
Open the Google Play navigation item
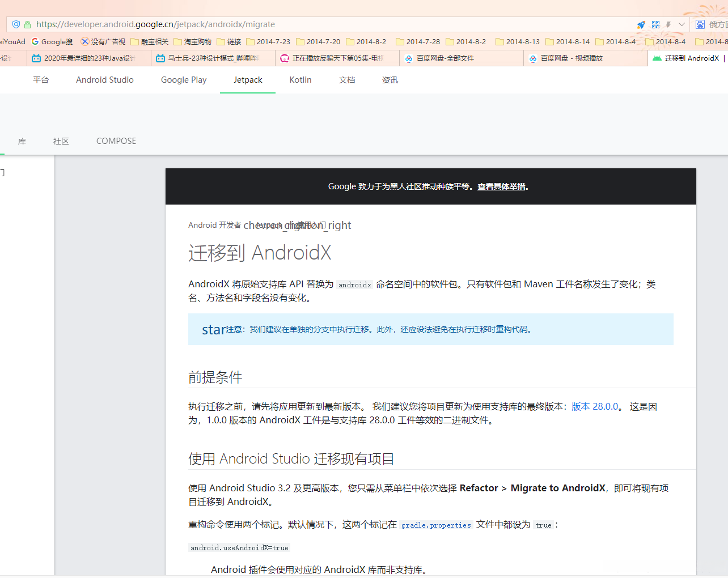pyautogui.click(x=184, y=80)
